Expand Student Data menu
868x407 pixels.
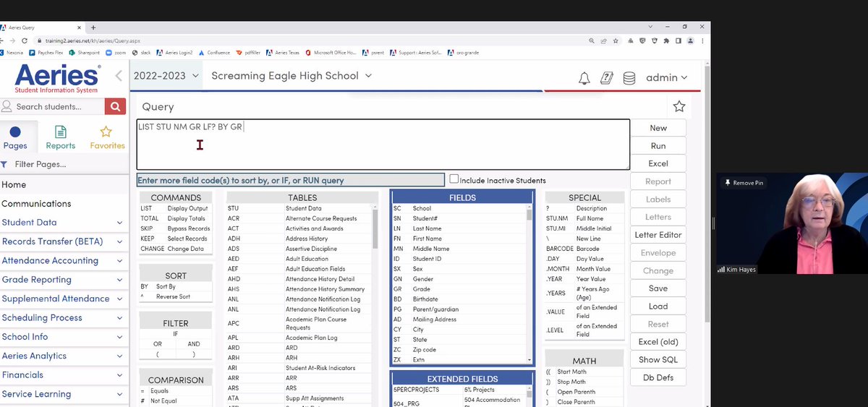tap(65, 223)
